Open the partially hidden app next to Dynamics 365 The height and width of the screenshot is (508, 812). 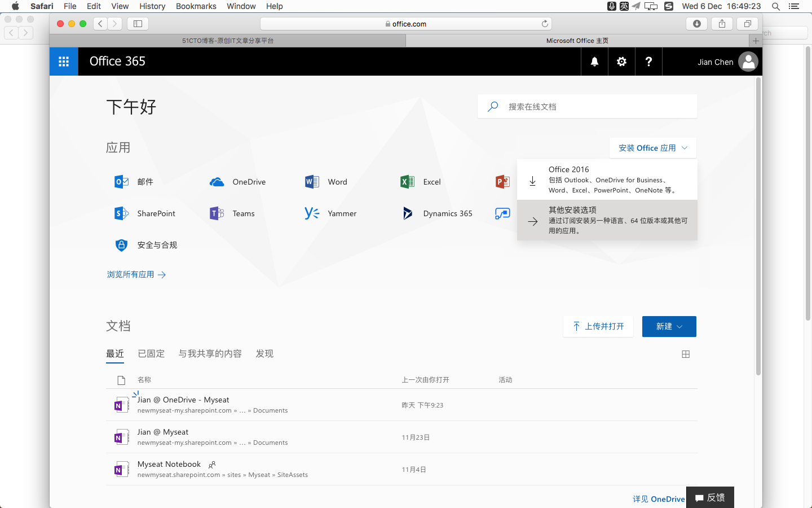[x=502, y=213]
